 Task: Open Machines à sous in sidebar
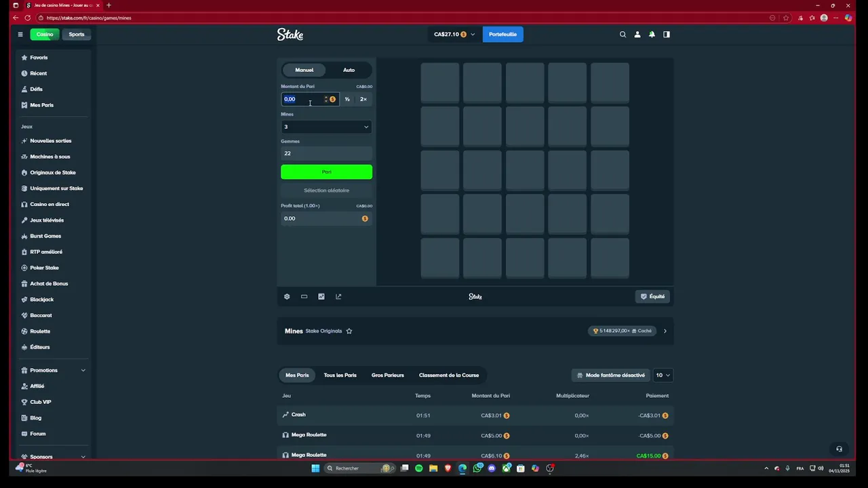(x=50, y=157)
